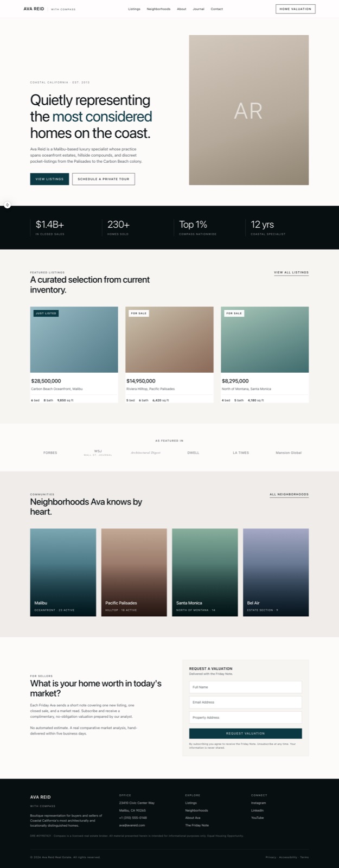Click Schedule a Private Tour button
The image size is (339, 868).
(x=104, y=179)
